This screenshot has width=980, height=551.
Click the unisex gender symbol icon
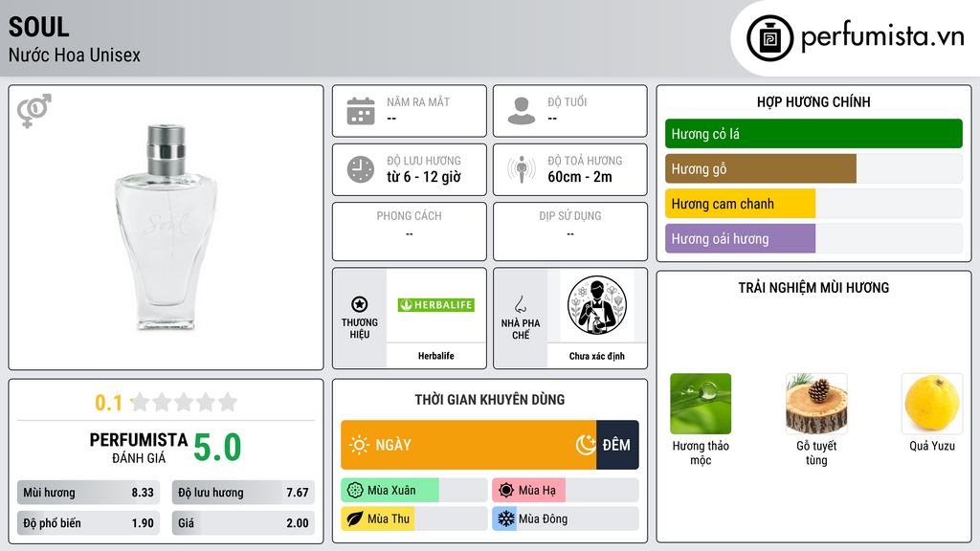pos(33,111)
